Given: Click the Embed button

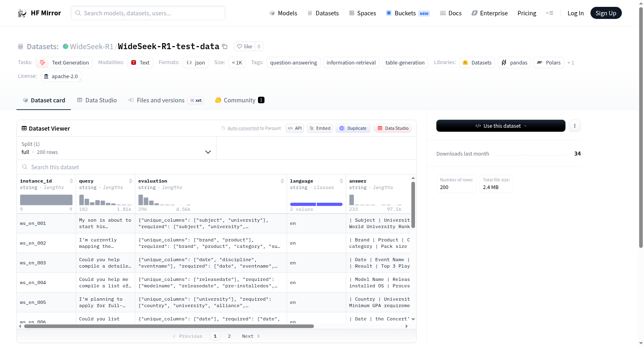Looking at the screenshot, I should click(320, 128).
